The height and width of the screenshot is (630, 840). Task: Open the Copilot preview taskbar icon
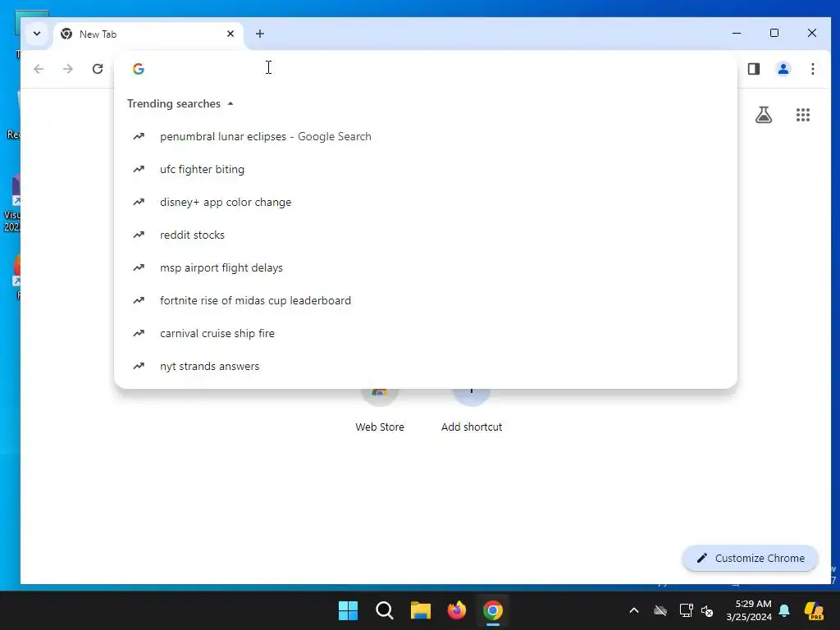pos(814,610)
